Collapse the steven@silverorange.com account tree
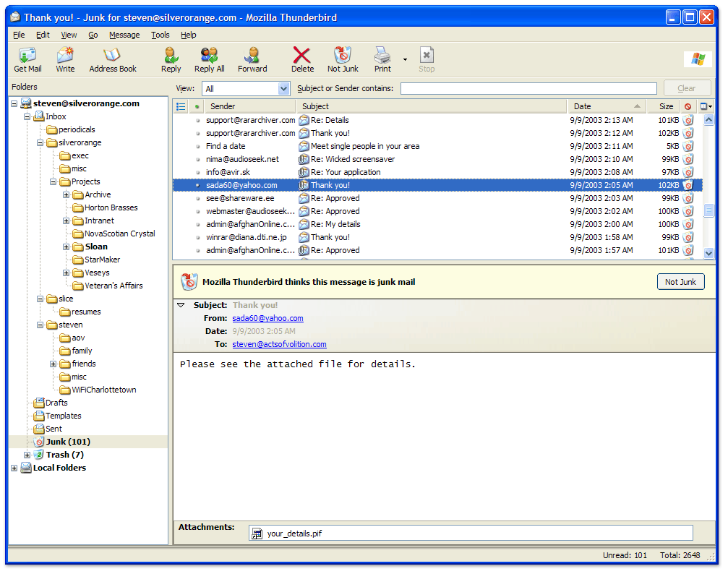728x574 pixels. (14, 103)
